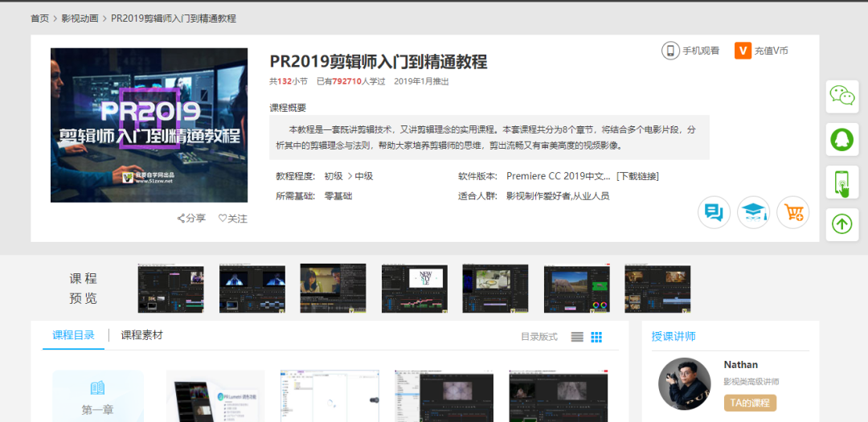
Task: Click the 第一章 book icon card
Action: click(98, 396)
